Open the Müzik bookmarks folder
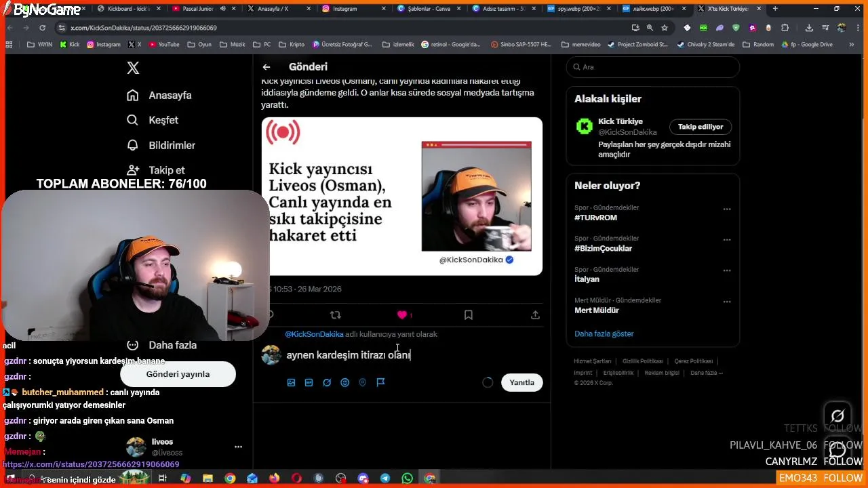The width and height of the screenshot is (868, 488). point(232,45)
